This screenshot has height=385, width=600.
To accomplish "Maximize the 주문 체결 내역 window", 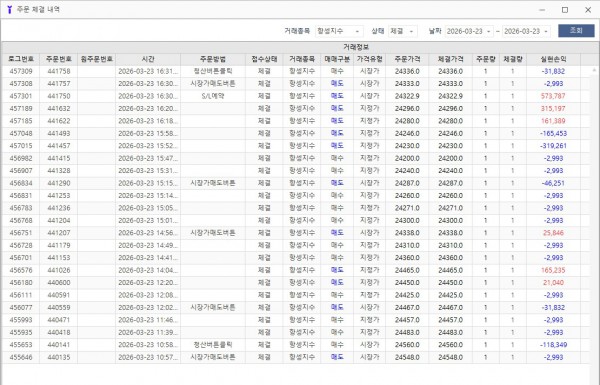I will pyautogui.click(x=565, y=10).
